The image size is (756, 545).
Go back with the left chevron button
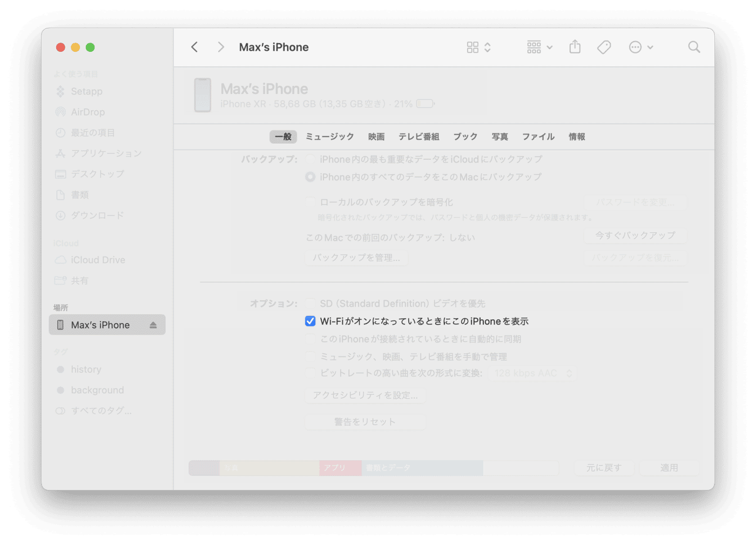click(x=195, y=48)
